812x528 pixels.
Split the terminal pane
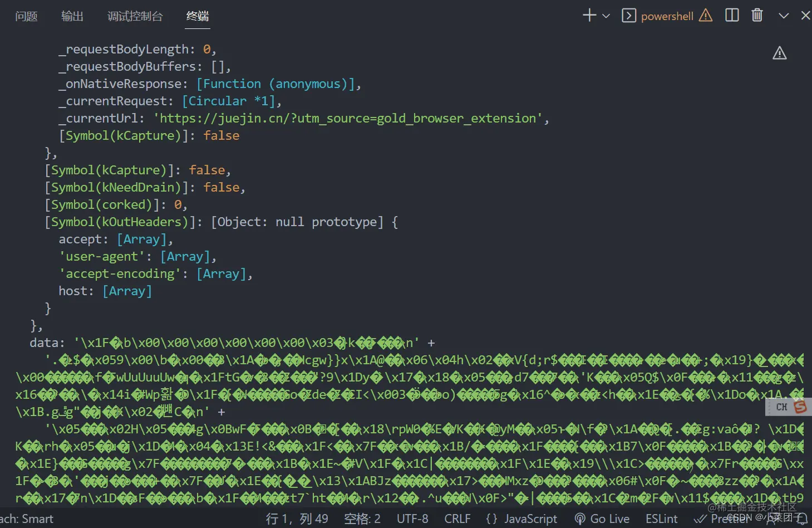[732, 15]
